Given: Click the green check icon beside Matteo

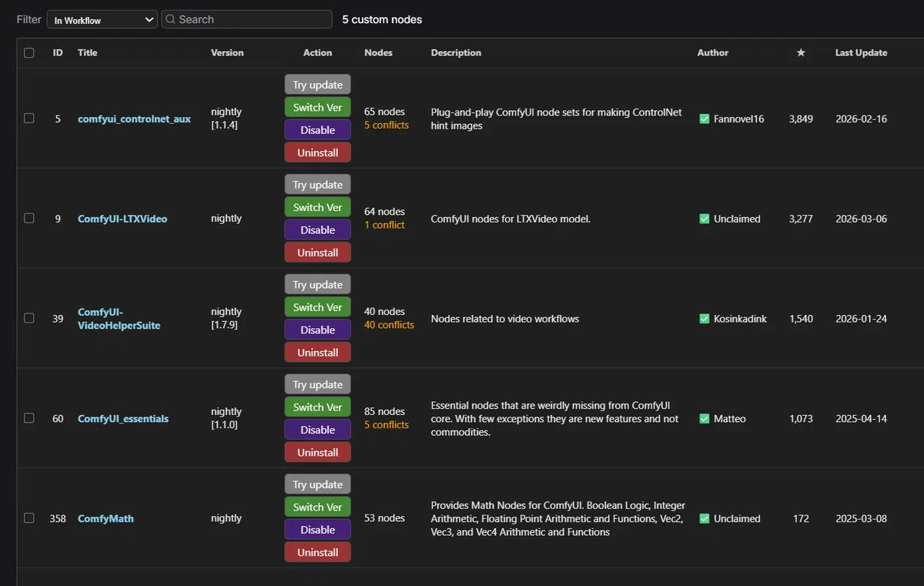Looking at the screenshot, I should [704, 419].
